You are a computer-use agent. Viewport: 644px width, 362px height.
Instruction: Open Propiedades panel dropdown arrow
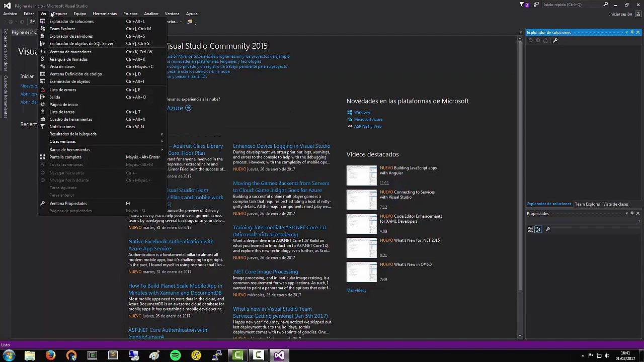[626, 213]
